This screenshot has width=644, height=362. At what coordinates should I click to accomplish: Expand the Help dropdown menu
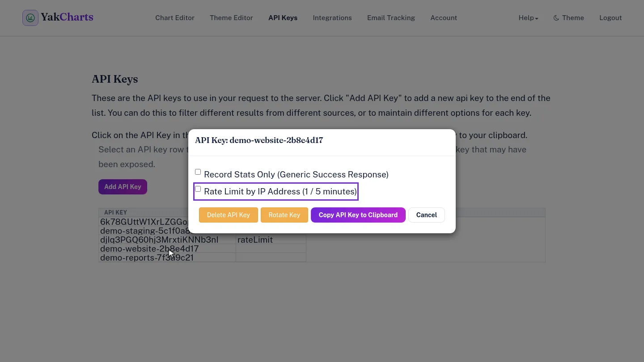528,18
